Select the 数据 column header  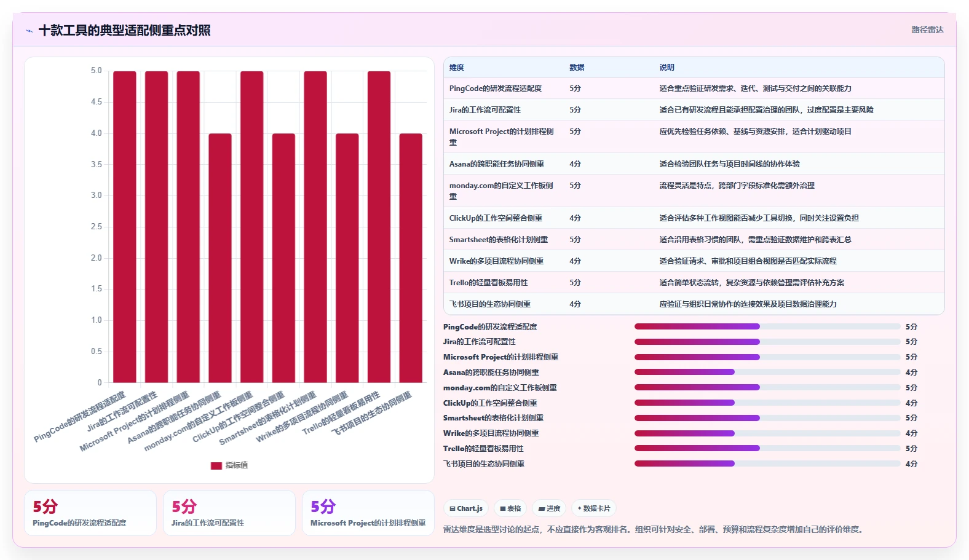(x=577, y=68)
